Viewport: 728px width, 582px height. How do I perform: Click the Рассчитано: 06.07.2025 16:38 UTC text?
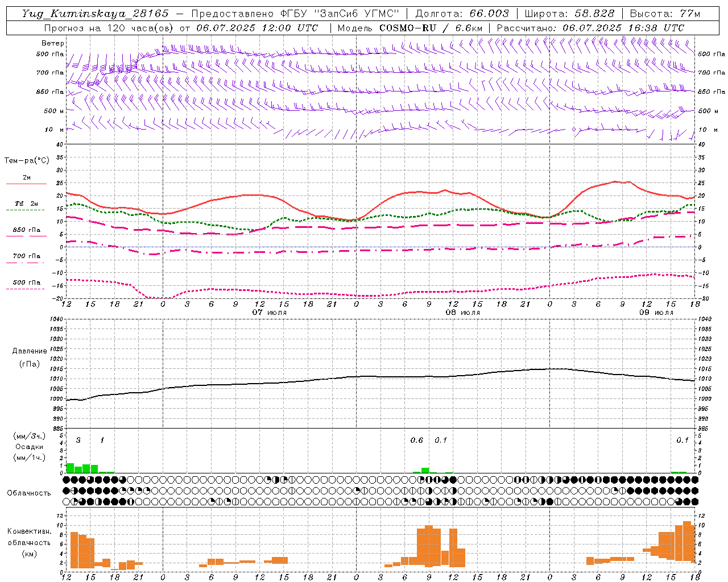coord(590,28)
